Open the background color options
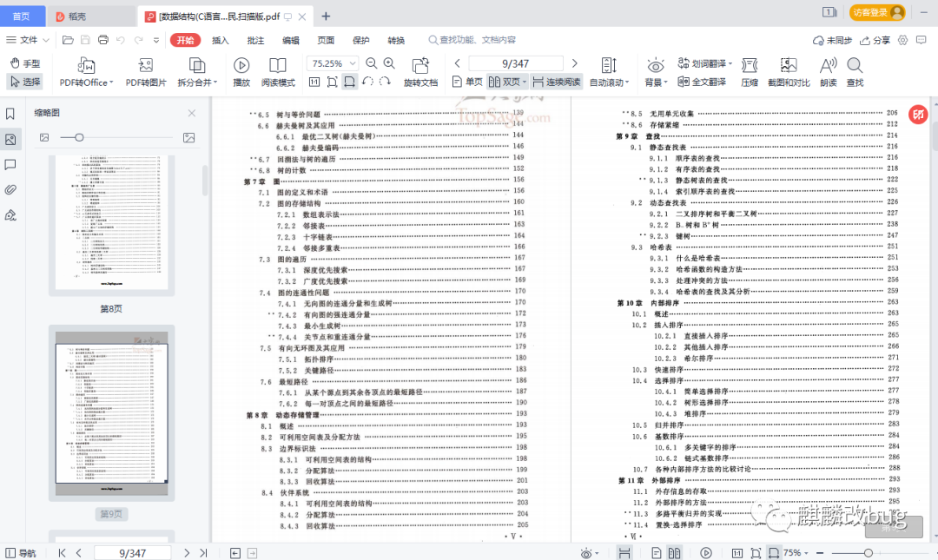The width and height of the screenshot is (938, 560). click(x=656, y=72)
